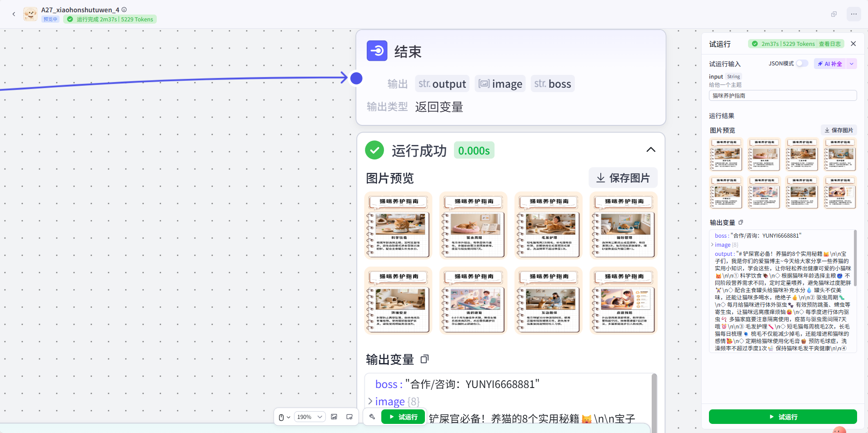This screenshot has width=868, height=433.
Task: Click the canvas comment frame icon
Action: (x=349, y=417)
